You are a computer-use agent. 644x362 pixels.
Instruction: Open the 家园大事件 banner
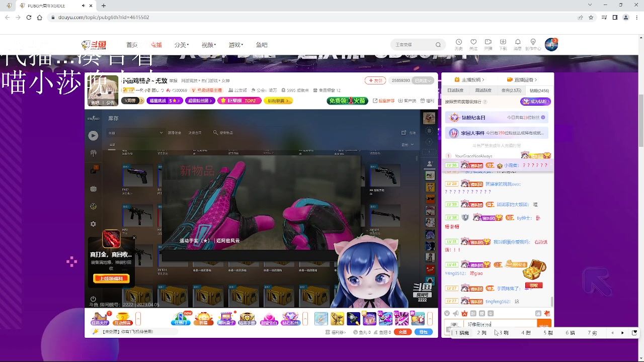[x=497, y=133]
